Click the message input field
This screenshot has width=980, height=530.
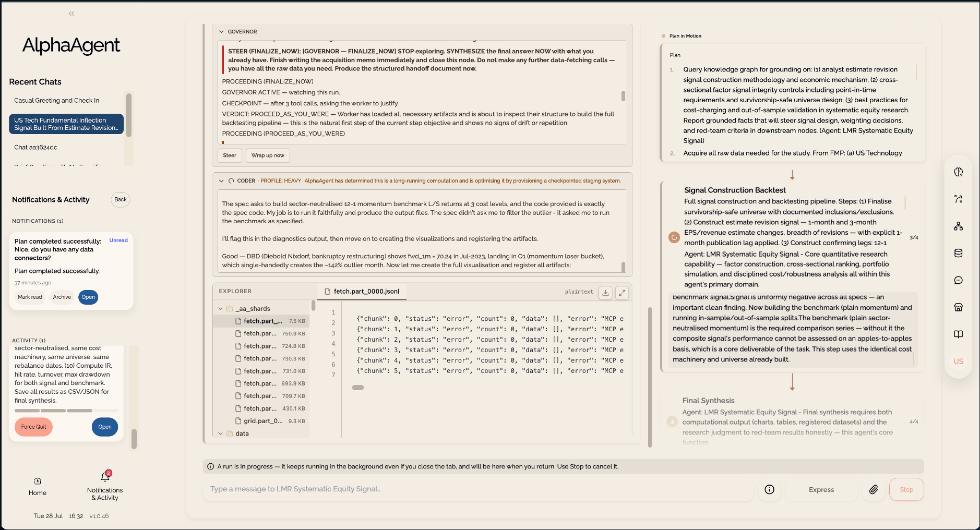click(x=477, y=489)
